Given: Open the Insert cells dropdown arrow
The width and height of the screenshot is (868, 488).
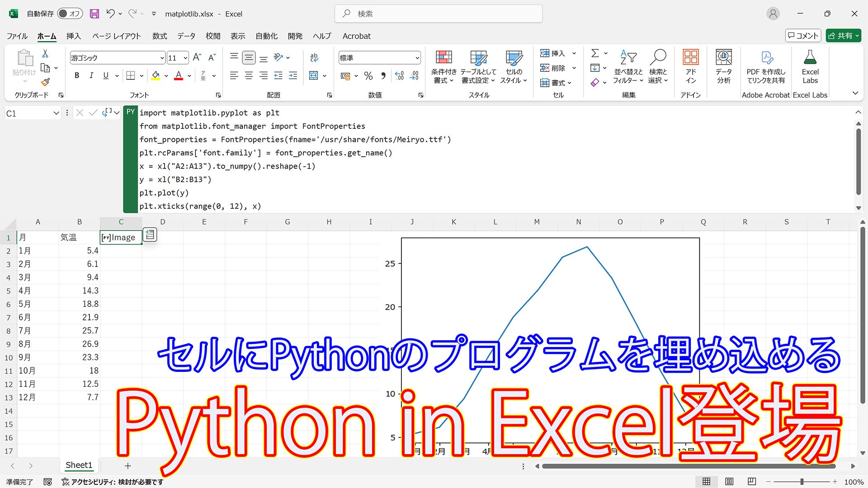Looking at the screenshot, I should tap(574, 53).
